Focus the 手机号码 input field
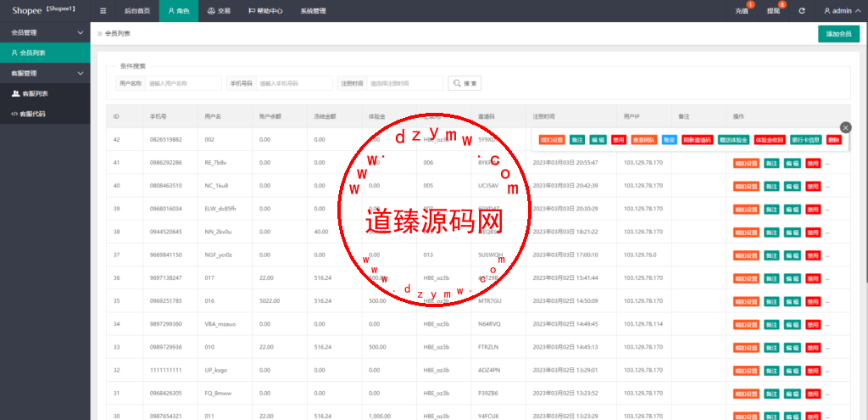The height and width of the screenshot is (420, 868). click(x=294, y=84)
